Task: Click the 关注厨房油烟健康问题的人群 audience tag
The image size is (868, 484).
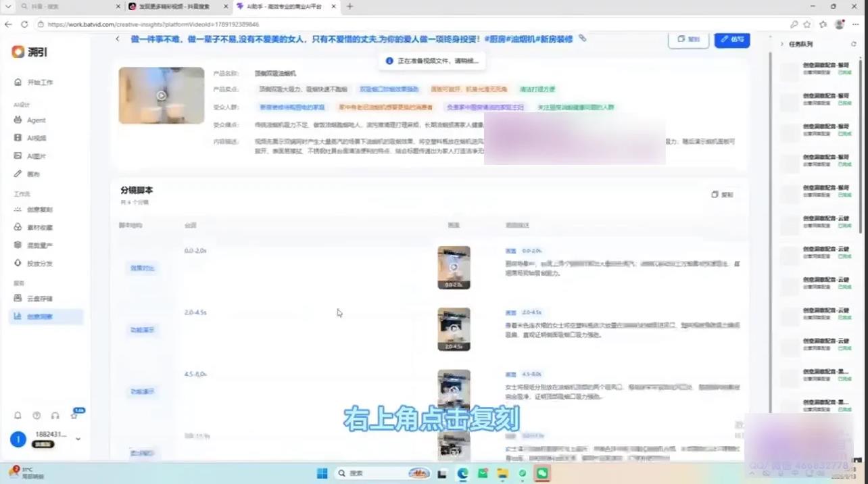Action: pos(575,107)
